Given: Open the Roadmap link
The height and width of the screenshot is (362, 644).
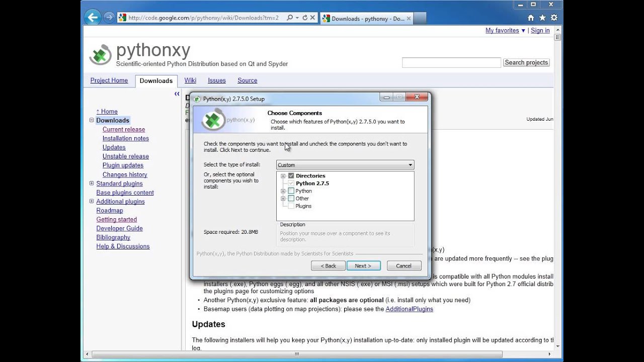Looking at the screenshot, I should pyautogui.click(x=110, y=211).
